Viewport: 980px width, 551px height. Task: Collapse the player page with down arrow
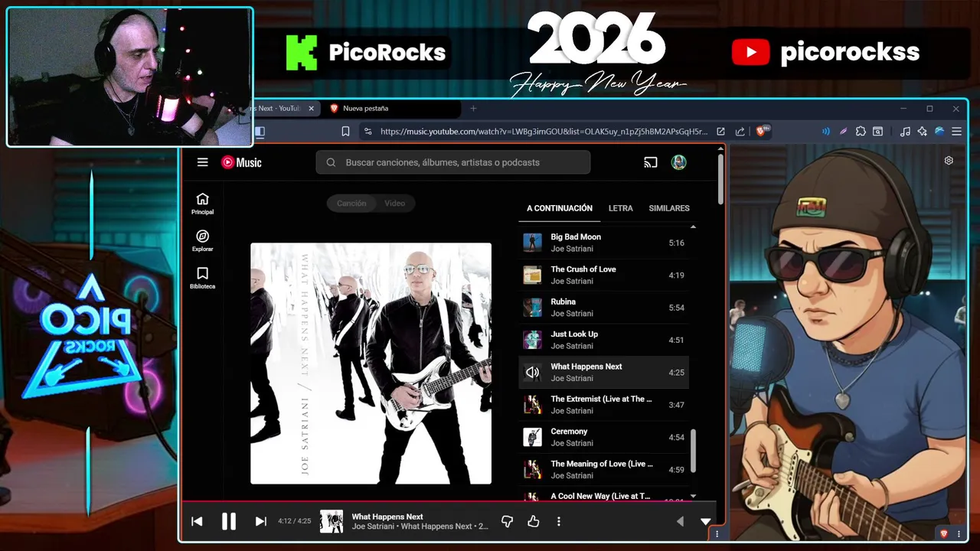706,521
